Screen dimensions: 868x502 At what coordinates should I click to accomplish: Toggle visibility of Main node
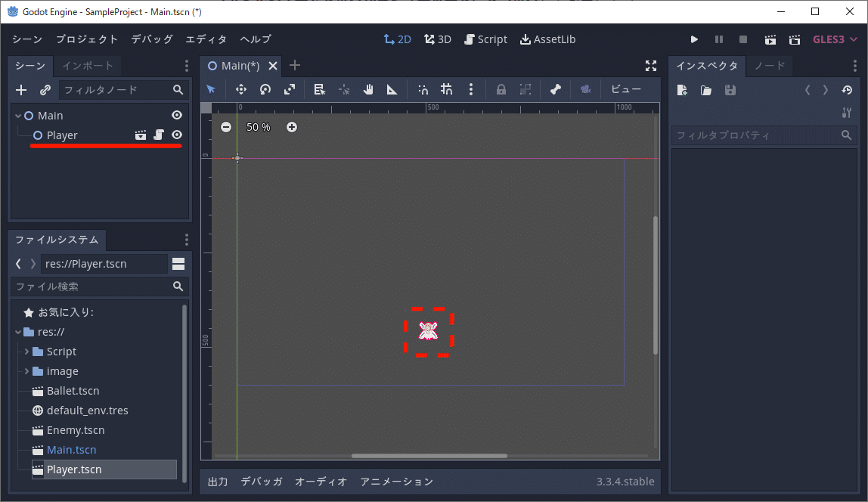point(177,115)
